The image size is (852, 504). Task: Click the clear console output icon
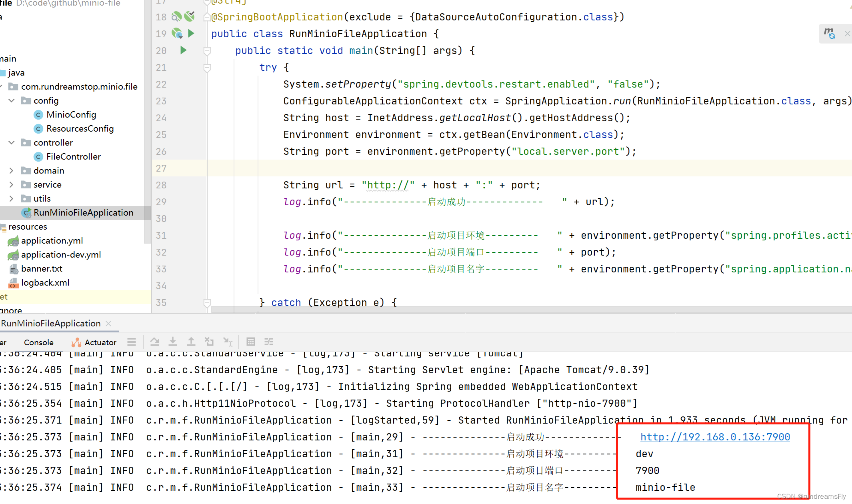[x=209, y=342]
